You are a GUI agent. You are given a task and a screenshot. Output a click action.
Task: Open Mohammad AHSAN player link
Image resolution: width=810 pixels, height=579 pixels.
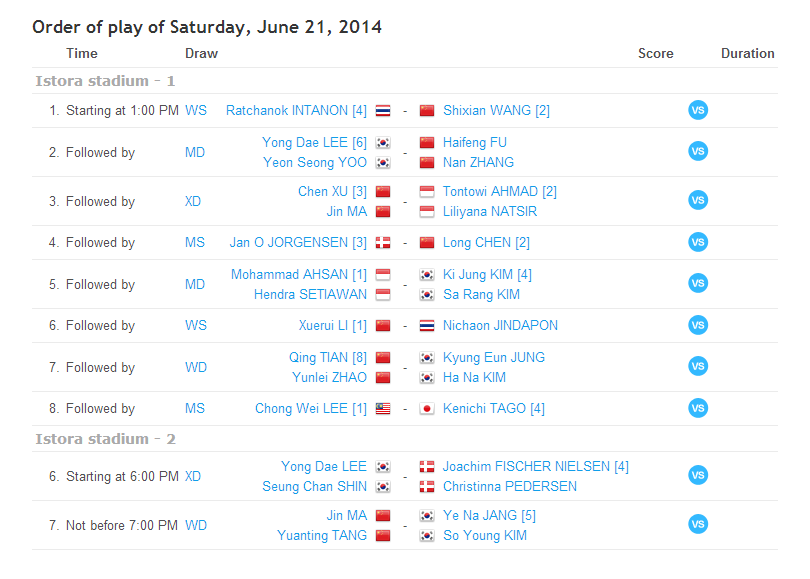click(299, 274)
